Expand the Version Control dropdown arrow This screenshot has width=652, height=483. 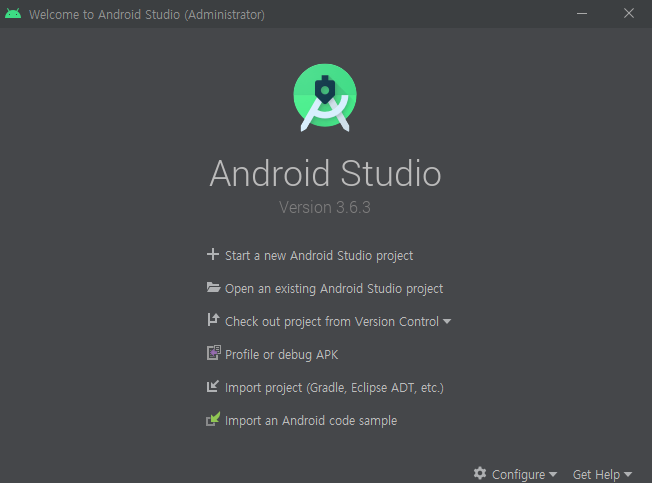(x=447, y=321)
